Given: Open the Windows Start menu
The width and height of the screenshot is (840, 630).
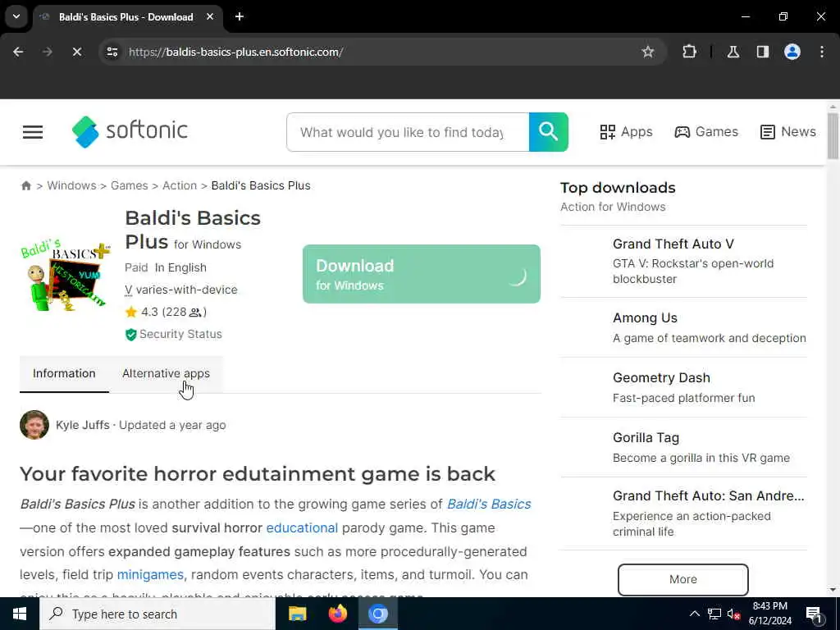Looking at the screenshot, I should point(20,614).
